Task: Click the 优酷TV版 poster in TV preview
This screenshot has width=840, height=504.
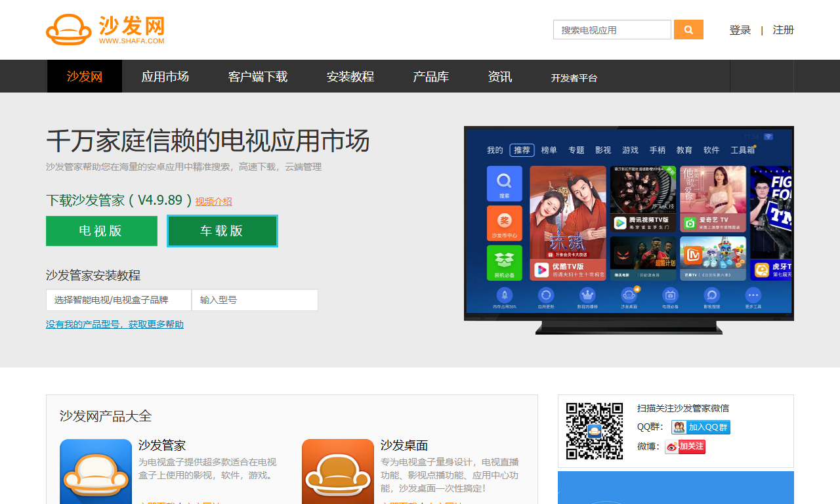Action: point(568,223)
